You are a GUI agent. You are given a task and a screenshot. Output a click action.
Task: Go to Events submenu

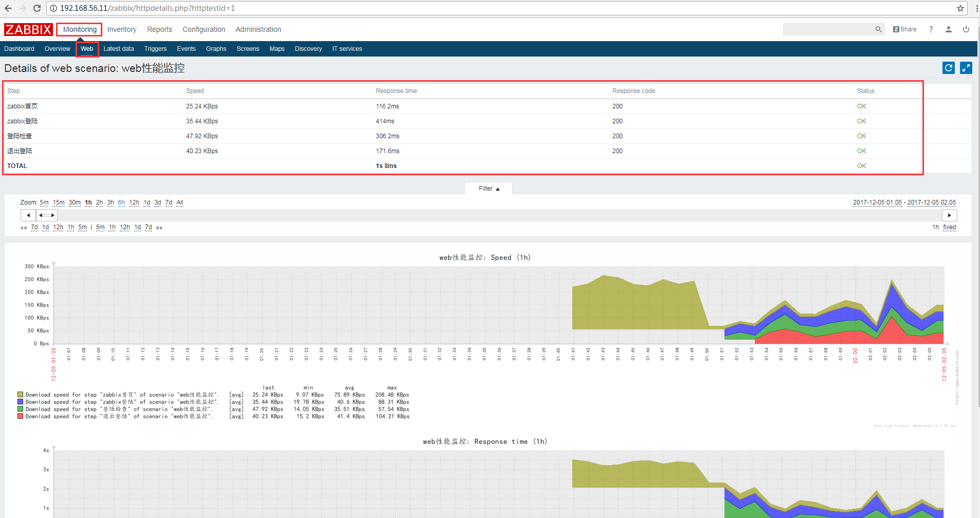coord(186,49)
